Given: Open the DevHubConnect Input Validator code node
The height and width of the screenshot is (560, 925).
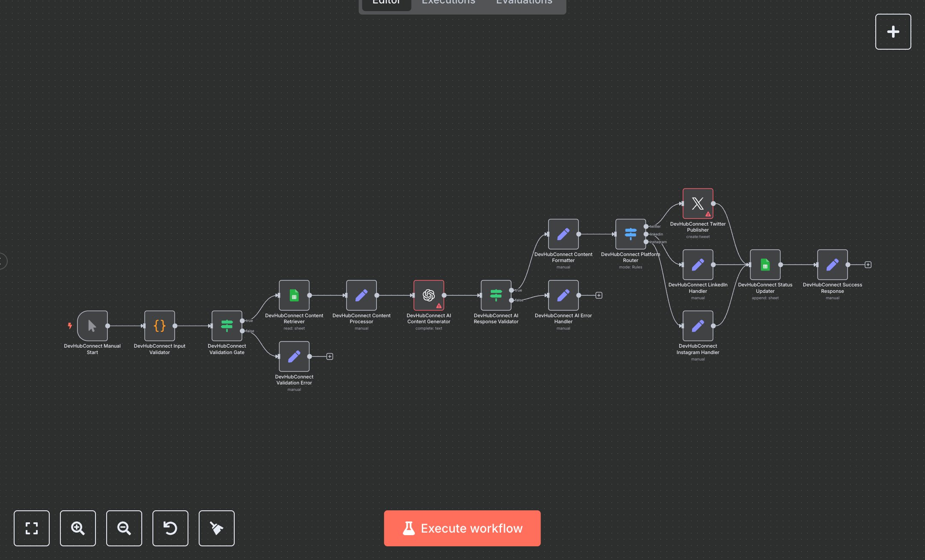Looking at the screenshot, I should coord(159,326).
